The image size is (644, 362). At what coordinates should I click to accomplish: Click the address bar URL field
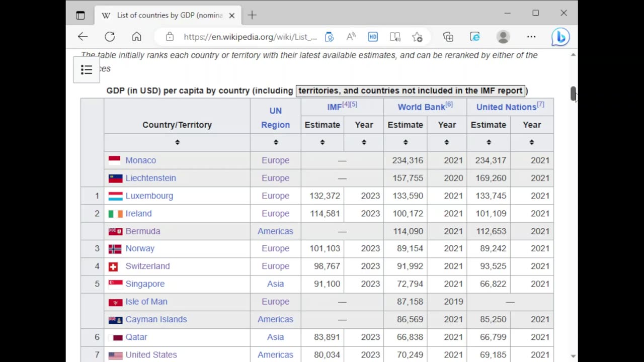250,37
